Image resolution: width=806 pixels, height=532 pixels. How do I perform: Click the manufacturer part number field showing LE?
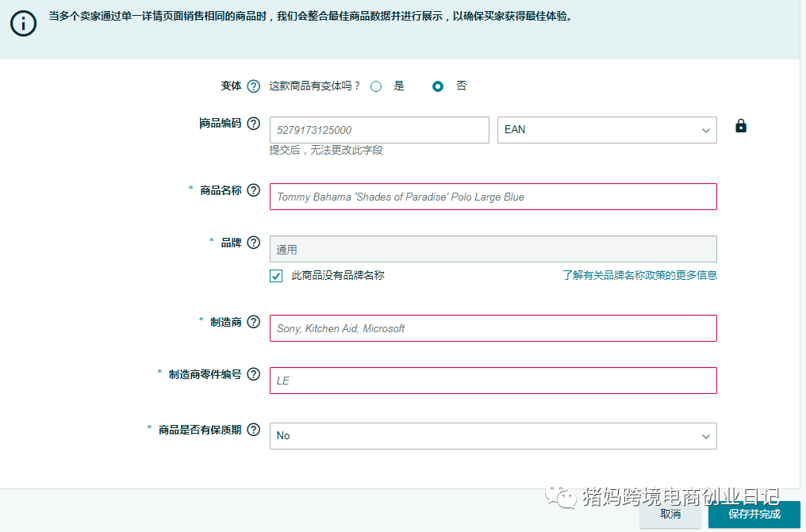pyautogui.click(x=493, y=381)
